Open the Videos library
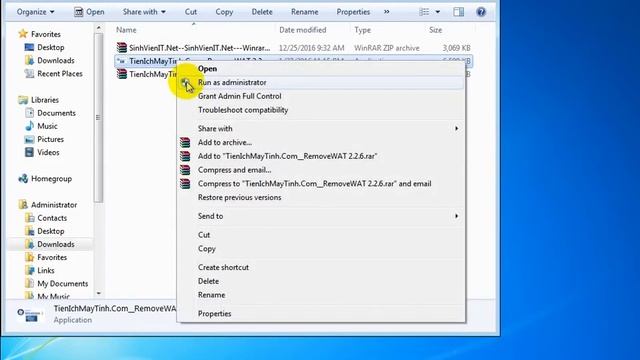640x360 pixels. (42, 152)
